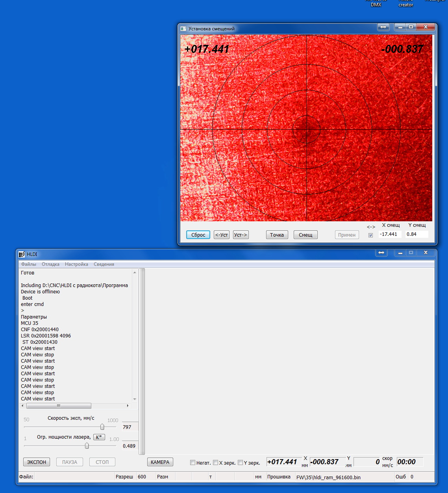Viewport: 448px width, 493px height.
Task: Click the camera crosshair view image
Action: coord(306,128)
